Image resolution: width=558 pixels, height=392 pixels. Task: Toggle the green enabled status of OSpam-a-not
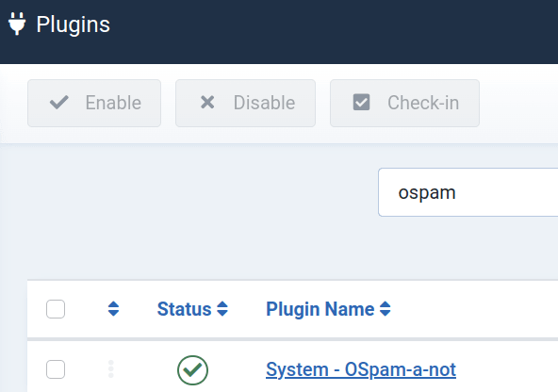(x=192, y=370)
